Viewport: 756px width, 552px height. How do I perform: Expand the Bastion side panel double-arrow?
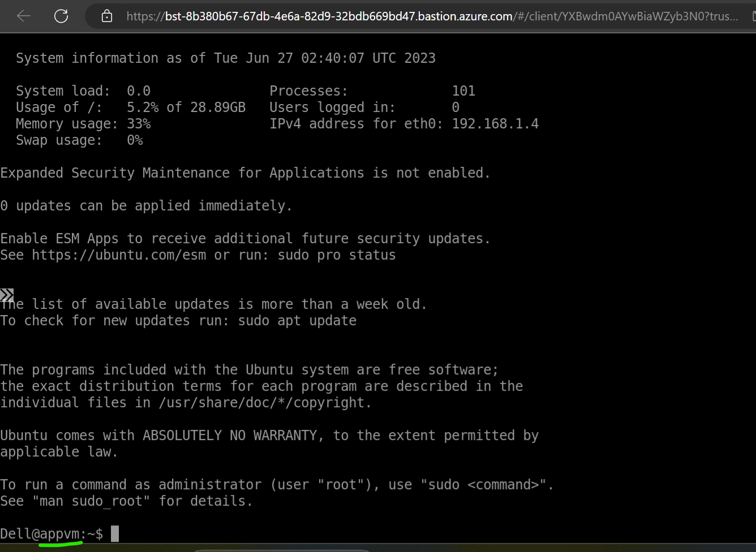click(7, 295)
